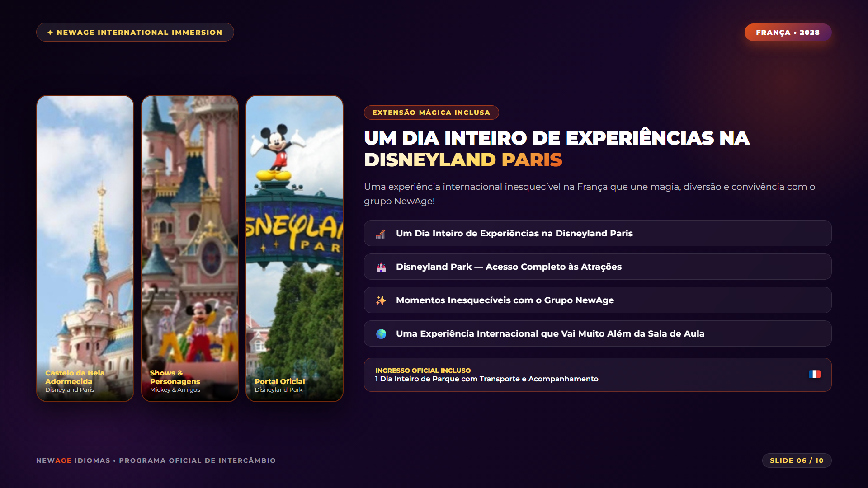Click the Slide 06 / 10 indicator
The width and height of the screenshot is (868, 488).
[797, 460]
